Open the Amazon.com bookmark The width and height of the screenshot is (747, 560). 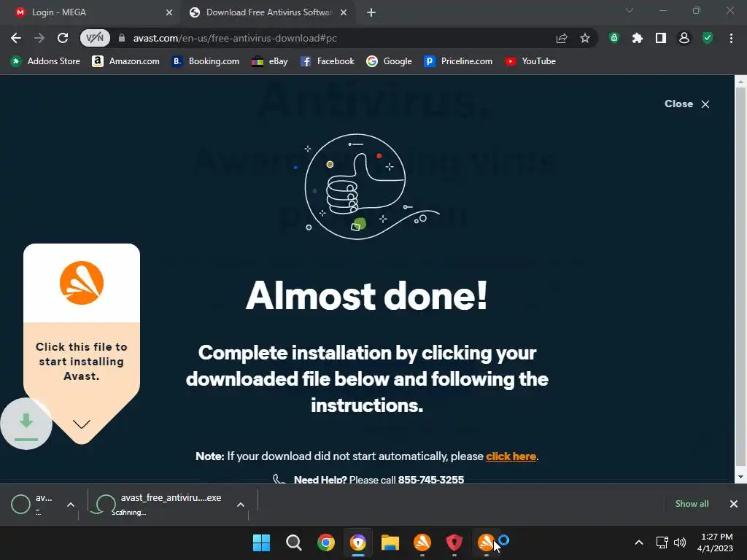(x=125, y=61)
